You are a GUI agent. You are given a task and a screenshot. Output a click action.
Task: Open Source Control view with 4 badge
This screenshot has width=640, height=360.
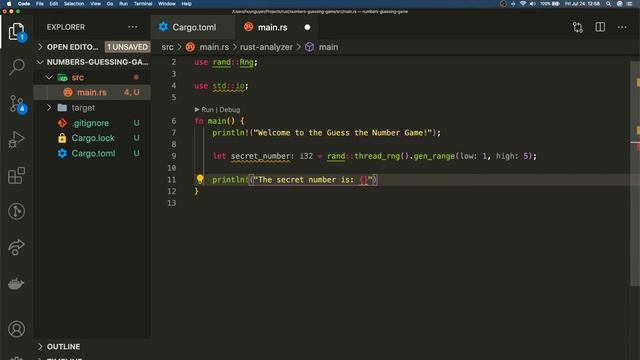17,104
